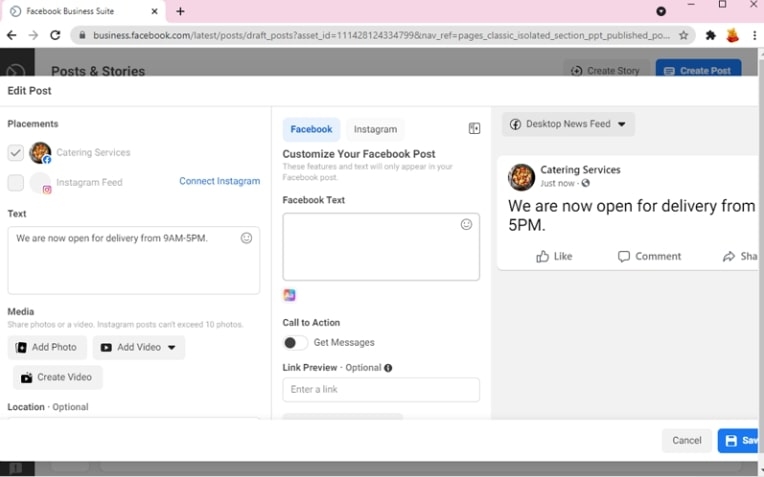Image resolution: width=764 pixels, height=477 pixels.
Task: Open the browser extensions puzzle icon
Action: [710, 35]
